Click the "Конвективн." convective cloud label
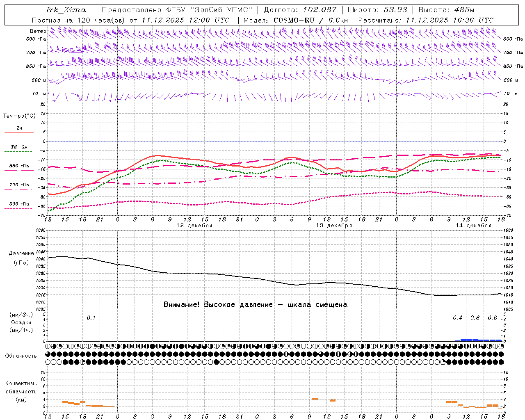The width and height of the screenshot is (525, 420). point(21,383)
